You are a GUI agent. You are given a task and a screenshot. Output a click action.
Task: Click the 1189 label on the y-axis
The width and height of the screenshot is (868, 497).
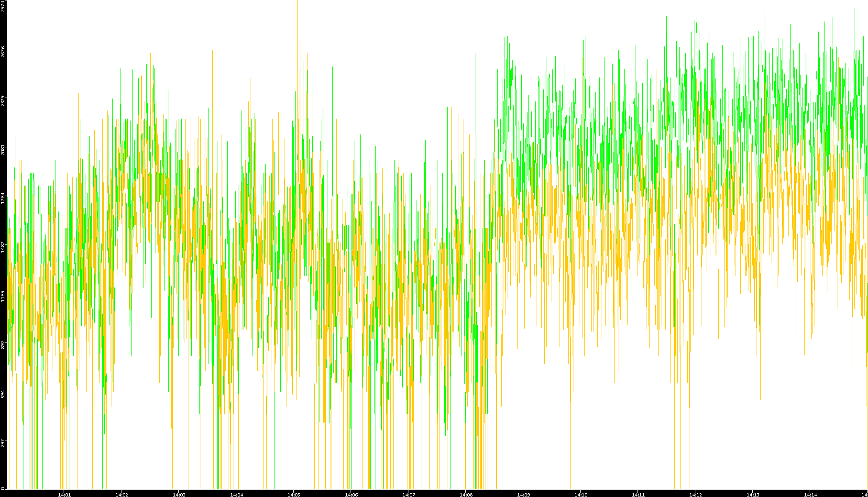[x=3, y=296]
